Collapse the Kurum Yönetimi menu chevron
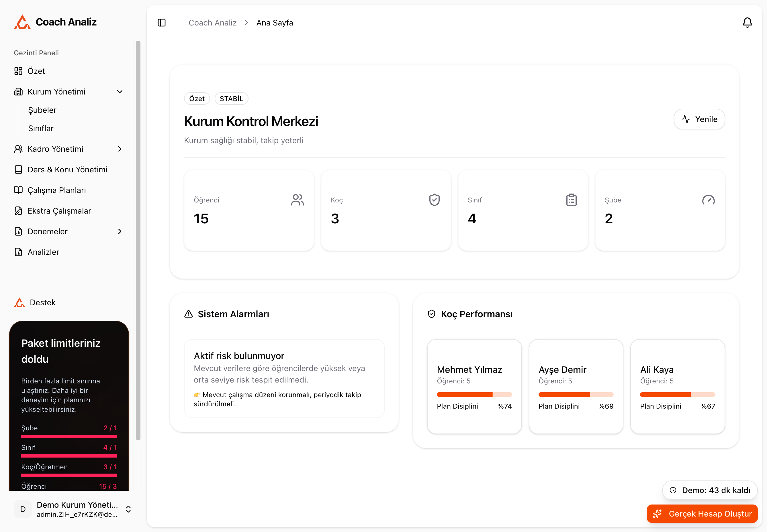This screenshot has width=767, height=532. coord(120,92)
